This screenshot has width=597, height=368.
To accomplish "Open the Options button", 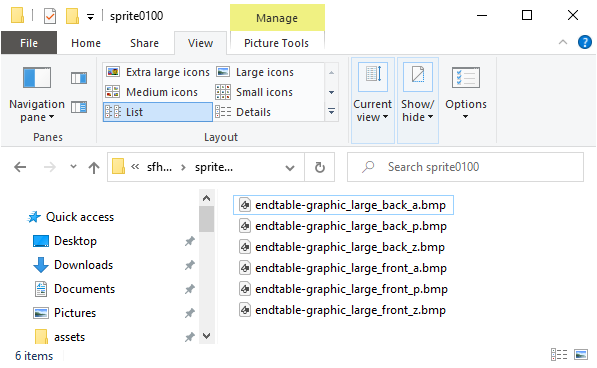I will tap(466, 94).
